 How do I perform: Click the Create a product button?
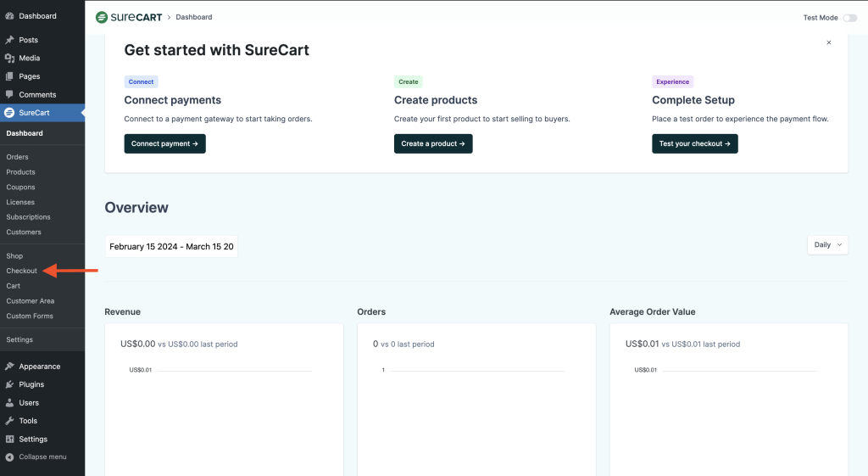pyautogui.click(x=433, y=143)
